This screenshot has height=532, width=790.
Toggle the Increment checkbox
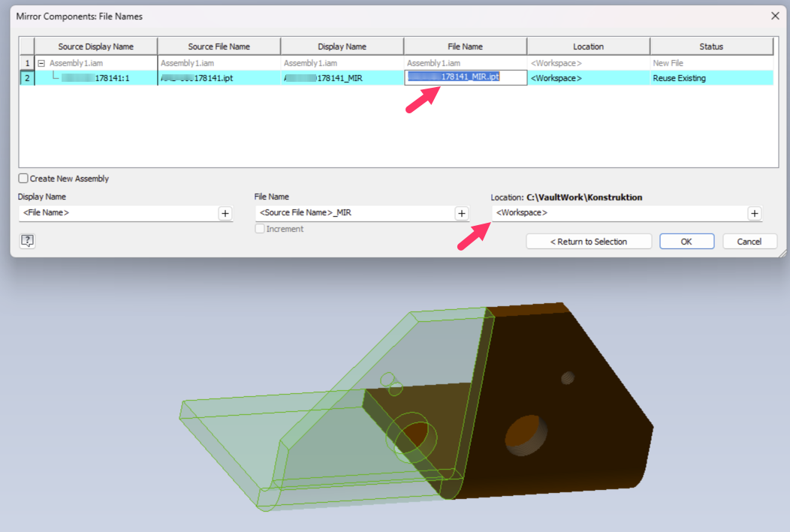[260, 229]
